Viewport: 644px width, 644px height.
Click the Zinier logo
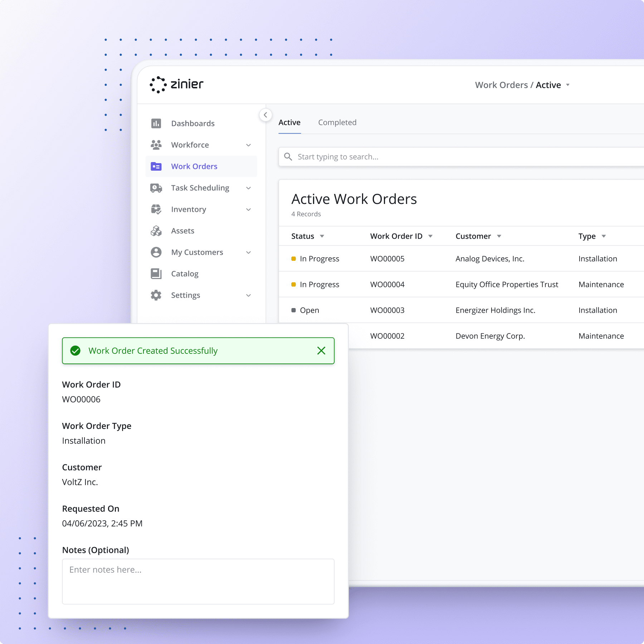[176, 85]
